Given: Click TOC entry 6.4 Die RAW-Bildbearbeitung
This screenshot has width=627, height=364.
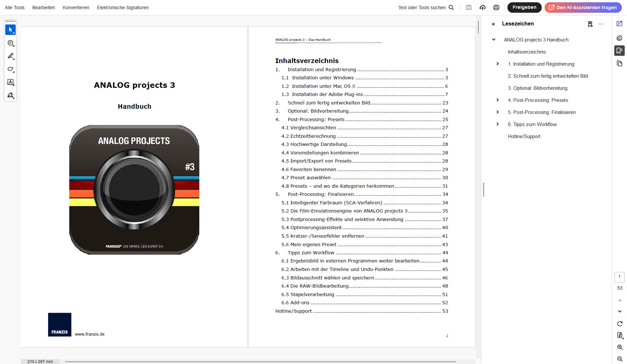Looking at the screenshot, I should (365, 286).
